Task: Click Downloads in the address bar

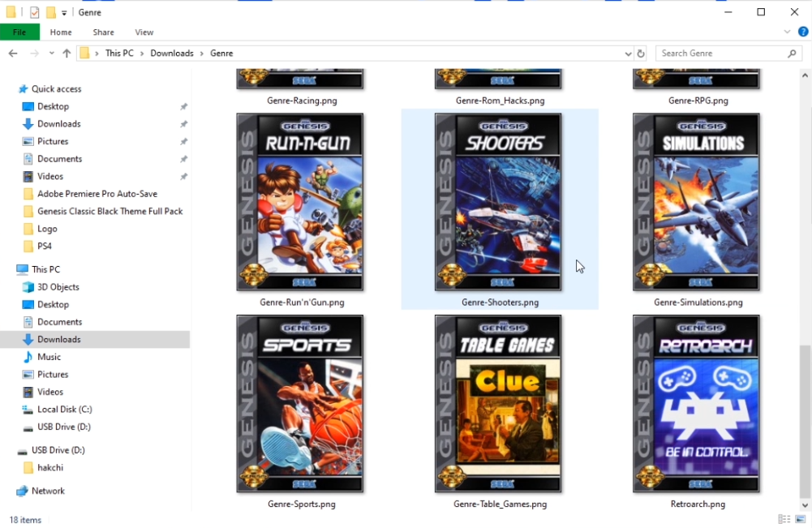Action: (x=172, y=54)
